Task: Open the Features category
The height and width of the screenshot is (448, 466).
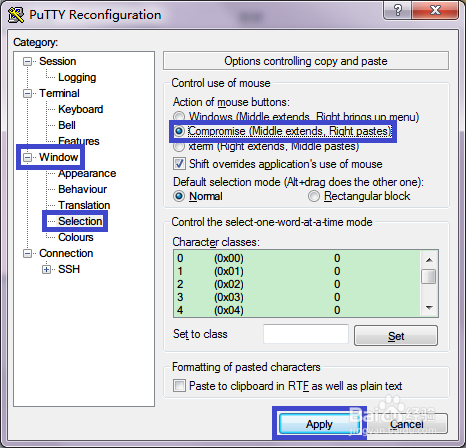Action: [x=79, y=141]
